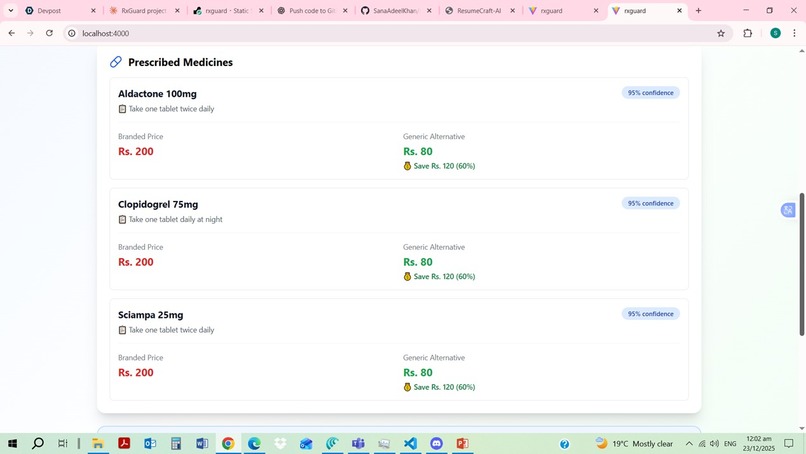Open the clock showing 12:02 am

click(759, 443)
